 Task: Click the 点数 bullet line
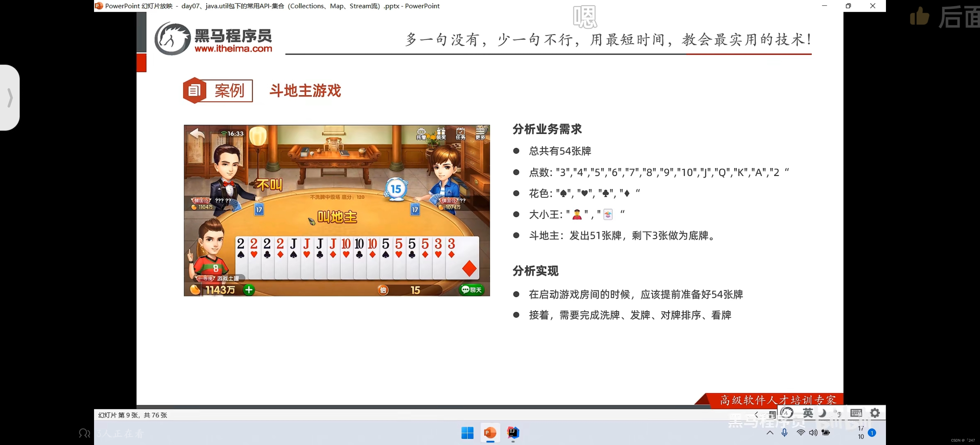[659, 172]
